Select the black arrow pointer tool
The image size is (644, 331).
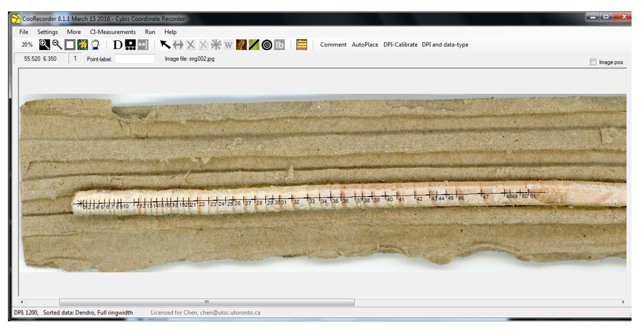coord(165,45)
